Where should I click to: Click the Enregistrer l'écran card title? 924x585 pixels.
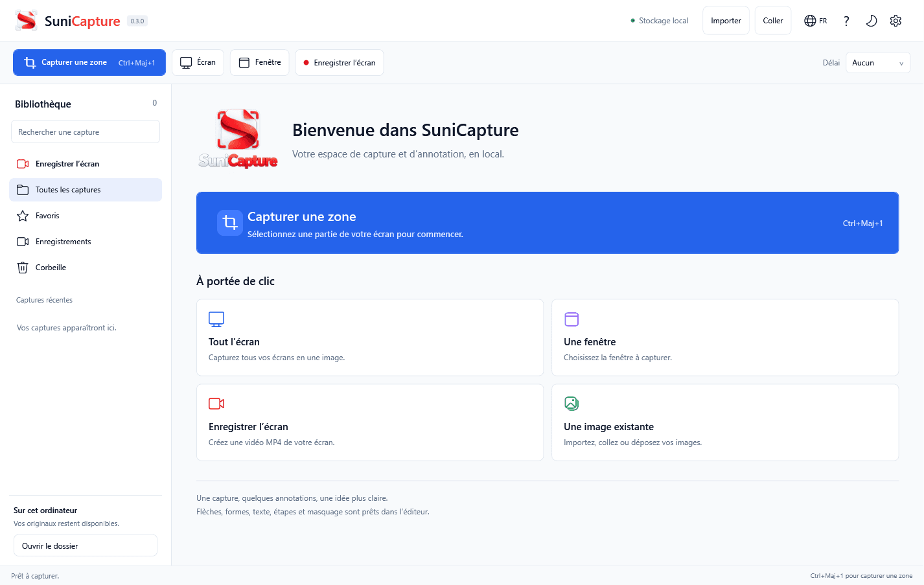tap(248, 427)
